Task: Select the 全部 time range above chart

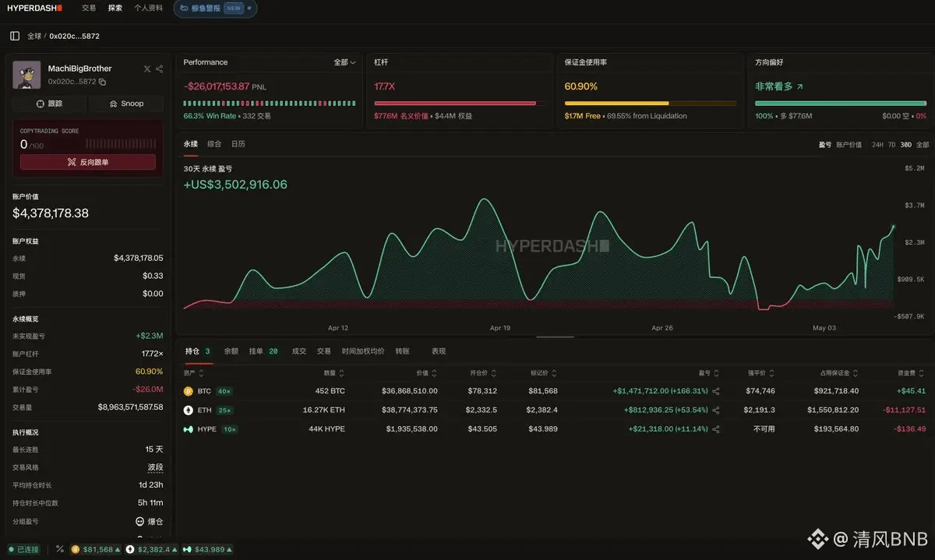Action: coord(923,145)
